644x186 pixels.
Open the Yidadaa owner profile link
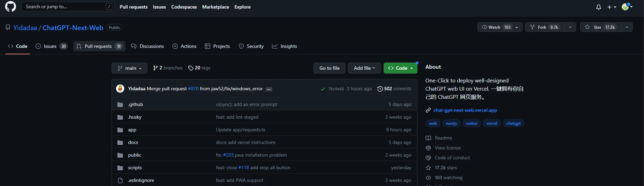click(x=25, y=28)
